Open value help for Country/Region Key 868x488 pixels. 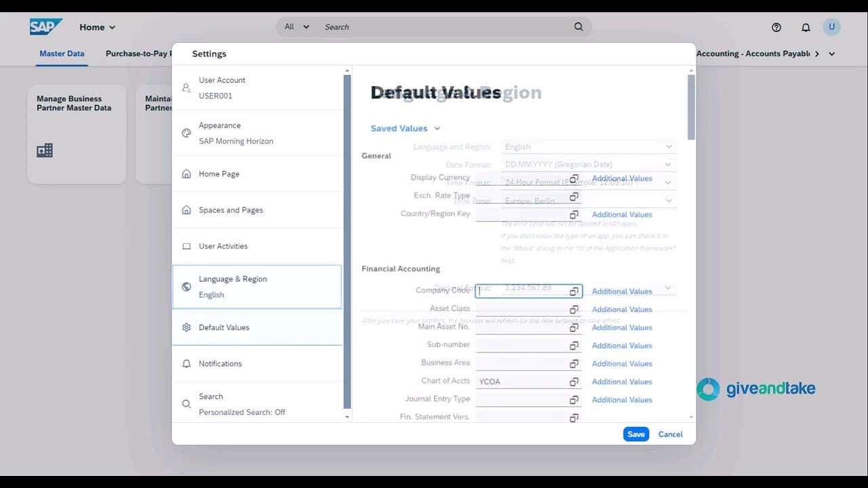point(574,215)
